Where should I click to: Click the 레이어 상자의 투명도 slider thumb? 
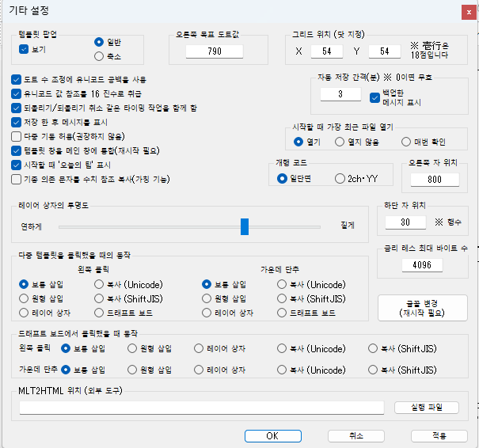click(x=245, y=226)
